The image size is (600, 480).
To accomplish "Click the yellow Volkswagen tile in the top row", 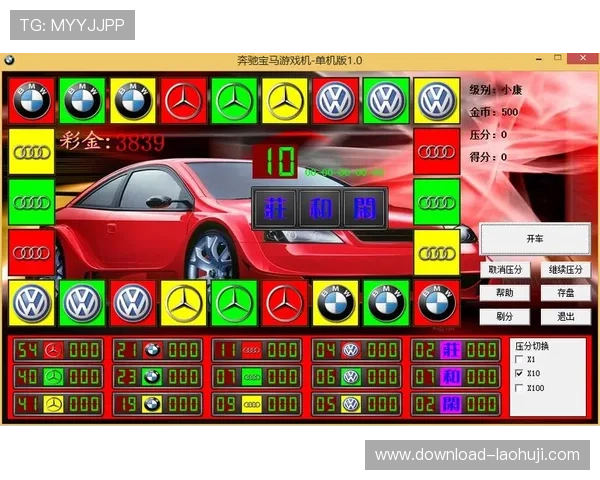I will [436, 100].
